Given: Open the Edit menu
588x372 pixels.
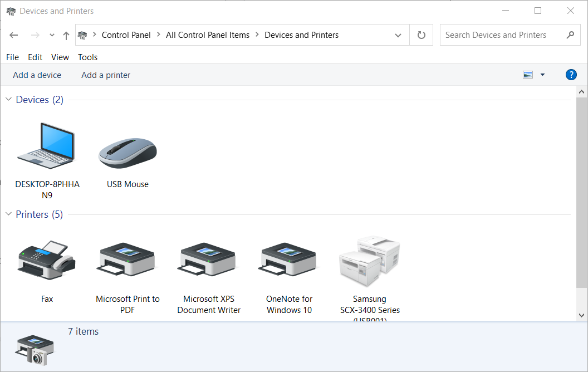Looking at the screenshot, I should pos(35,57).
